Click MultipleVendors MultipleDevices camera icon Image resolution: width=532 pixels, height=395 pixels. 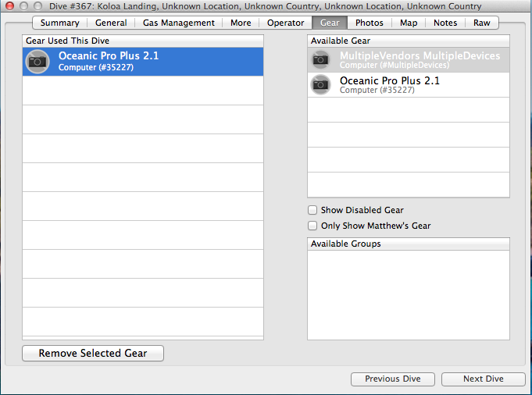point(321,60)
